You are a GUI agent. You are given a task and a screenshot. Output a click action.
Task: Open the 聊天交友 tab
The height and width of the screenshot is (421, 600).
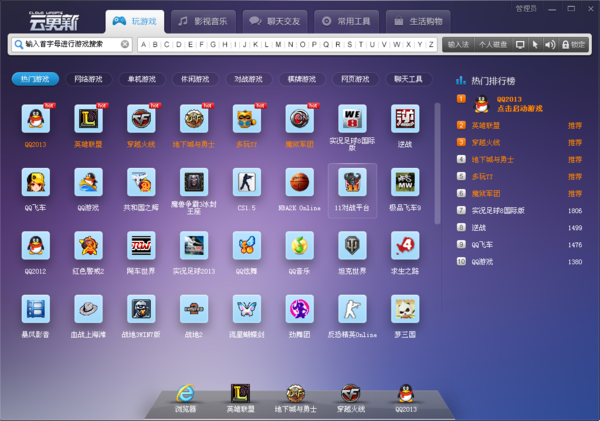click(x=275, y=21)
